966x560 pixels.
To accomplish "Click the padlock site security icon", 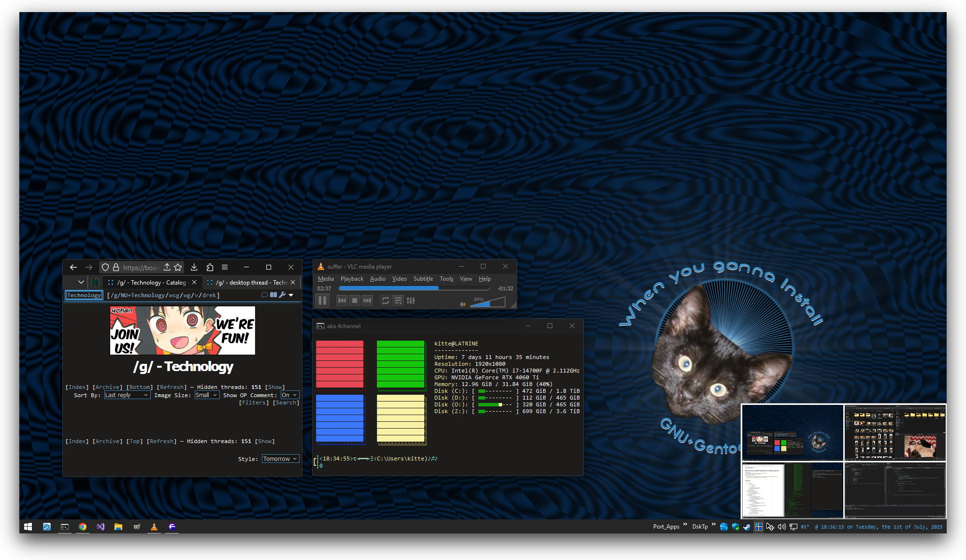I will [x=116, y=267].
